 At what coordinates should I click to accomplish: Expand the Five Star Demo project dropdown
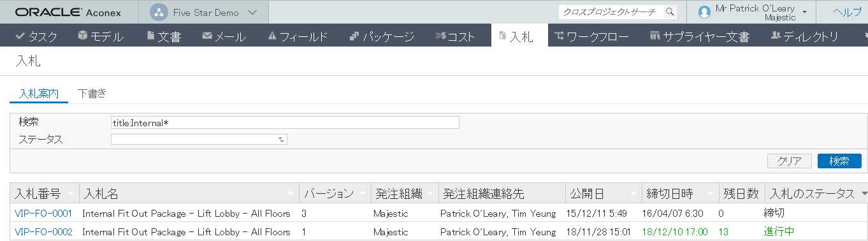[x=252, y=13]
